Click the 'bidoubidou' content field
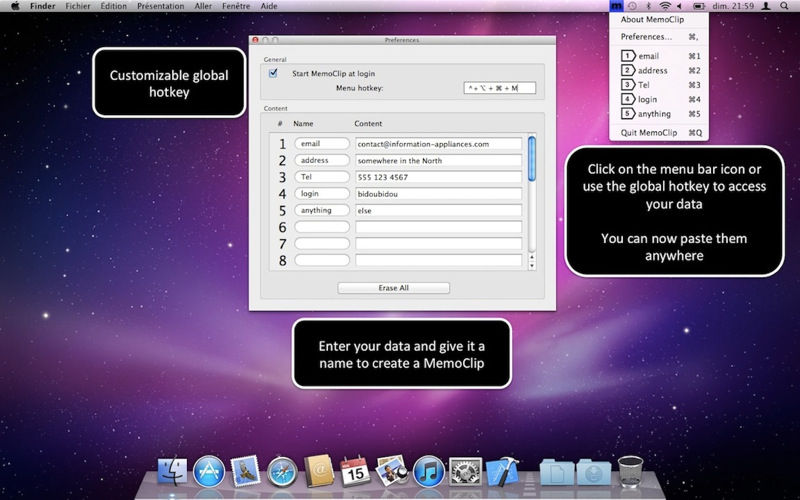Viewport: 800px width, 500px height. 439,194
